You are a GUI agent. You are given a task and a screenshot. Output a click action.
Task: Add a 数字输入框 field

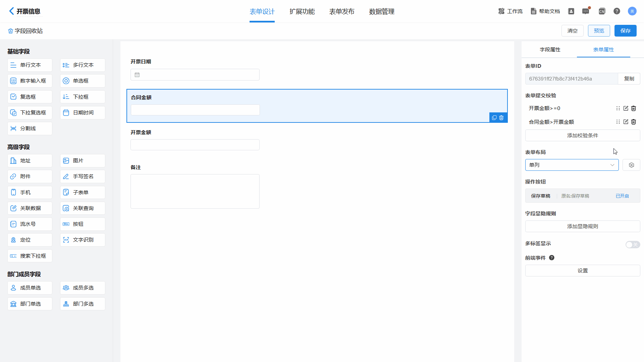point(30,81)
